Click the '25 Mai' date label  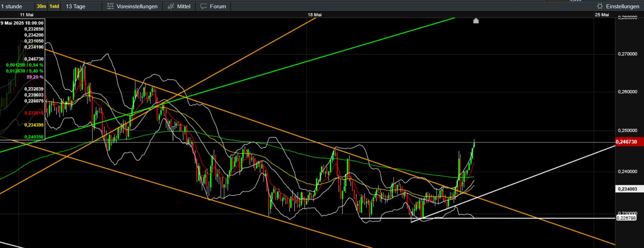click(602, 15)
